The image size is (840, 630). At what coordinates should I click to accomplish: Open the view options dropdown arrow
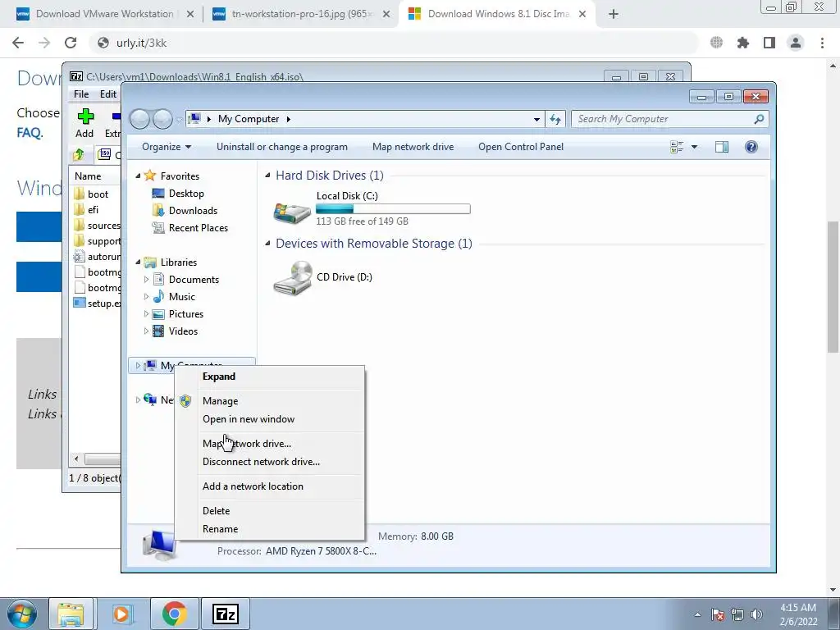pyautogui.click(x=694, y=147)
